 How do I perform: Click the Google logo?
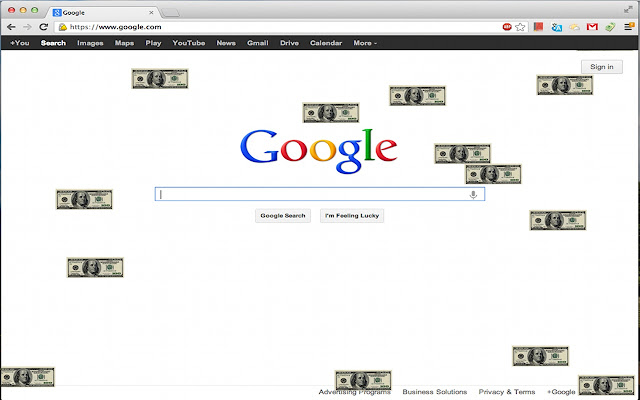(318, 151)
